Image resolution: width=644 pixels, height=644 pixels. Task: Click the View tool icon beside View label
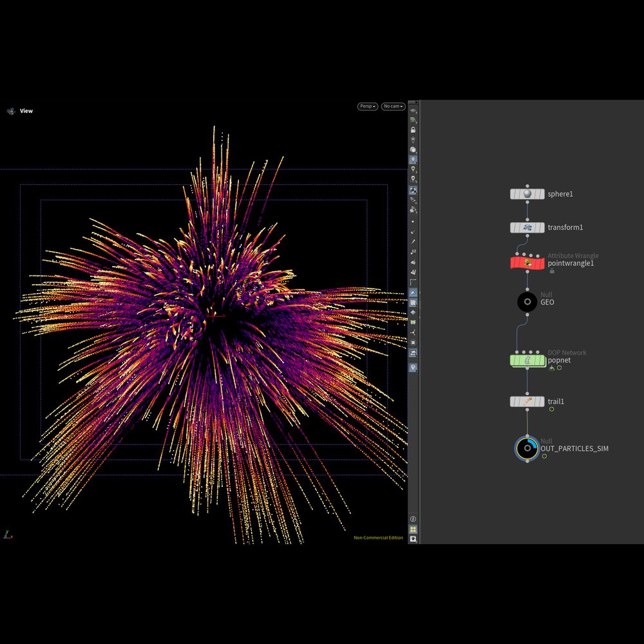(11, 111)
